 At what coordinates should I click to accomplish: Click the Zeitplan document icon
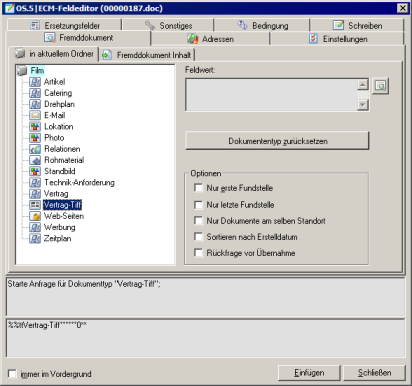coord(35,239)
